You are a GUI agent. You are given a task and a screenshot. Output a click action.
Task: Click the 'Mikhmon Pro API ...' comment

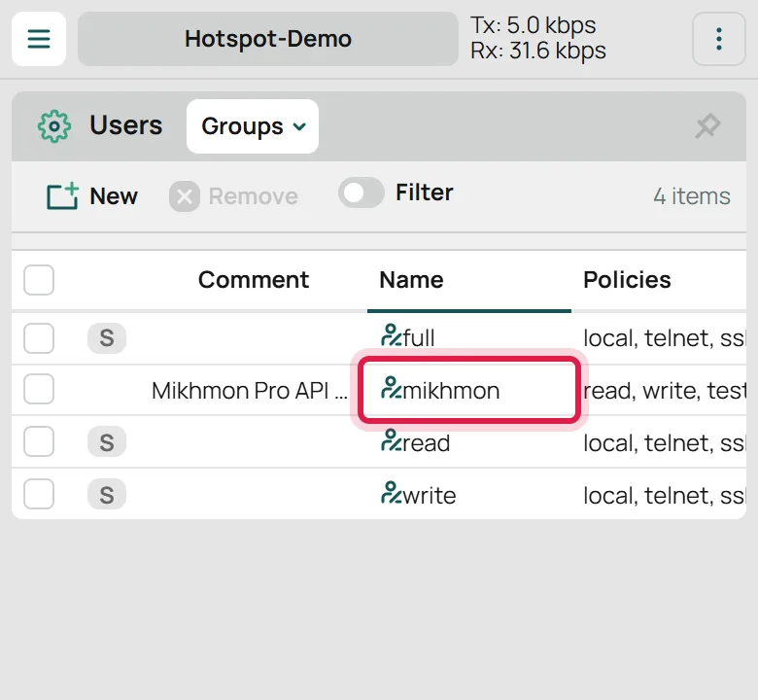point(250,391)
